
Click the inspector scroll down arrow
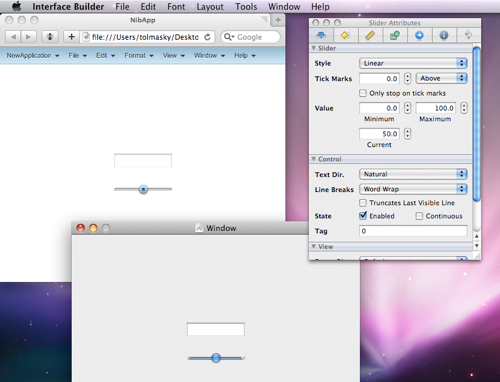[477, 246]
